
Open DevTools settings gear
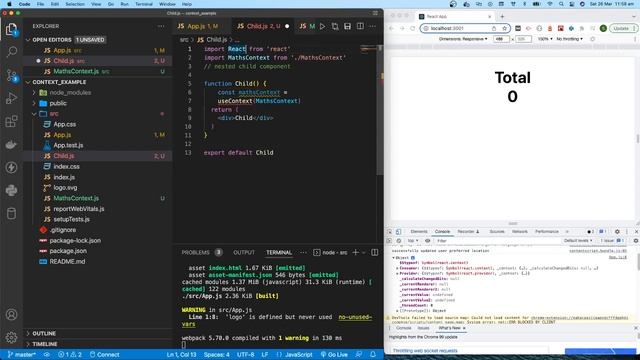(x=617, y=231)
